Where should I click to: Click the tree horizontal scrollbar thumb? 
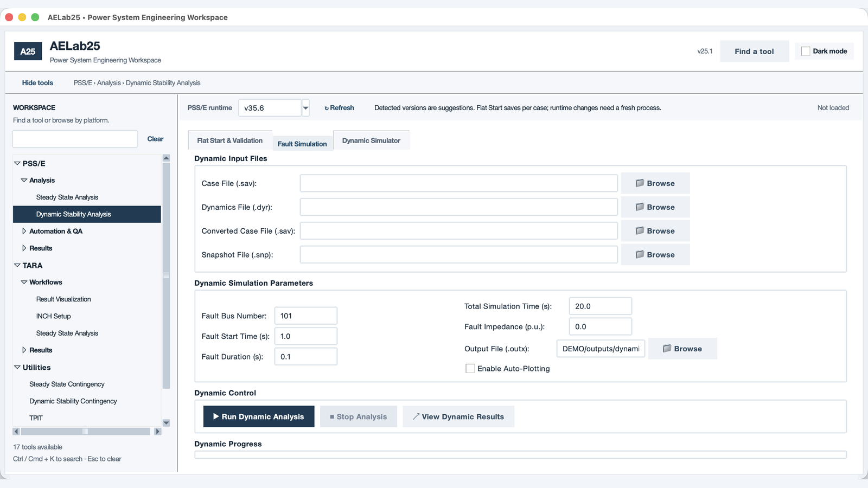[86, 432]
